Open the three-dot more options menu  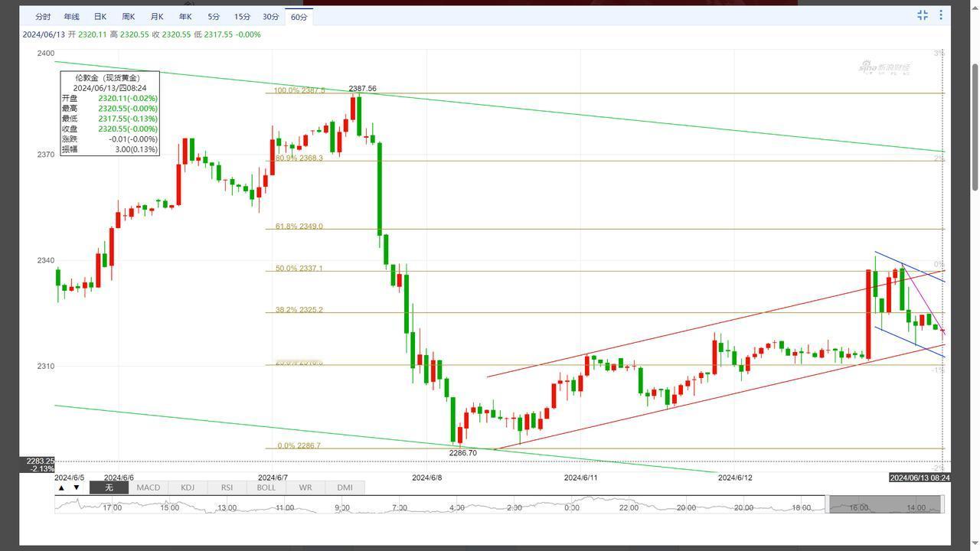(x=941, y=15)
